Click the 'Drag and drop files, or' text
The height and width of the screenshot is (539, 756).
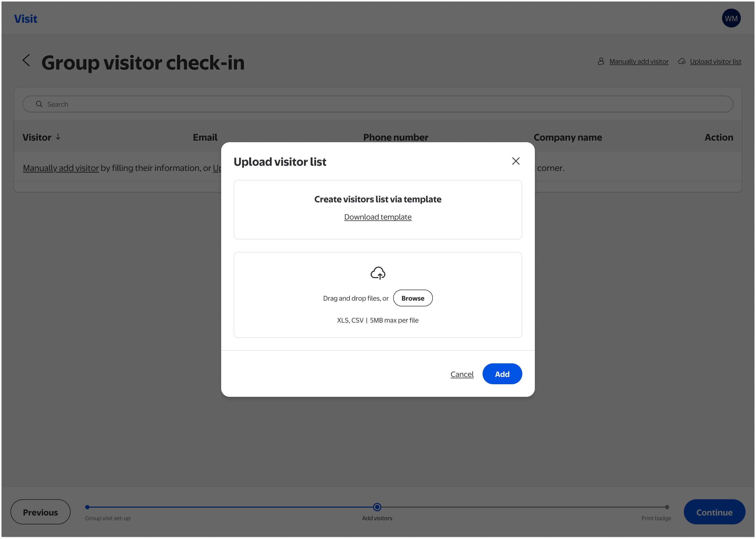pyautogui.click(x=356, y=298)
